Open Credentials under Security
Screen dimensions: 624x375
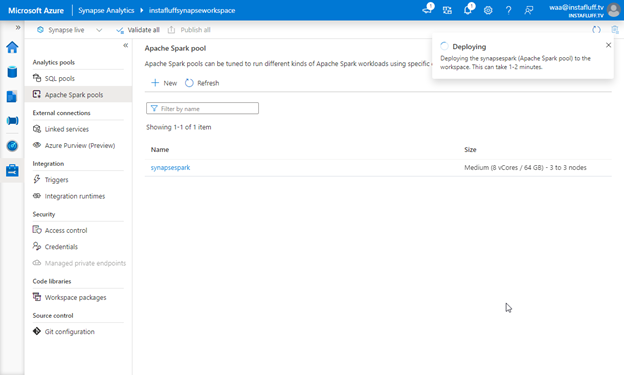point(78,246)
